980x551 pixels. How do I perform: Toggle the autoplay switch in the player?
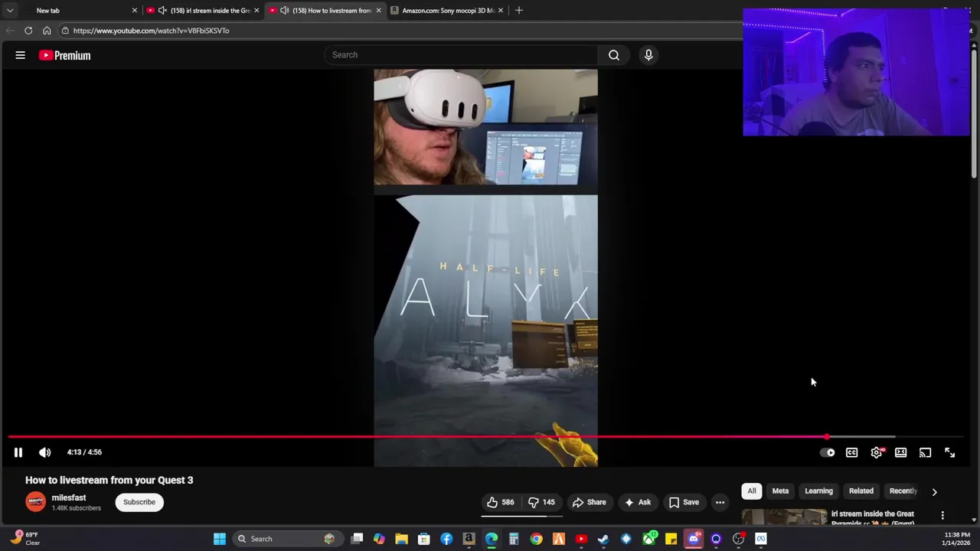[x=828, y=452]
